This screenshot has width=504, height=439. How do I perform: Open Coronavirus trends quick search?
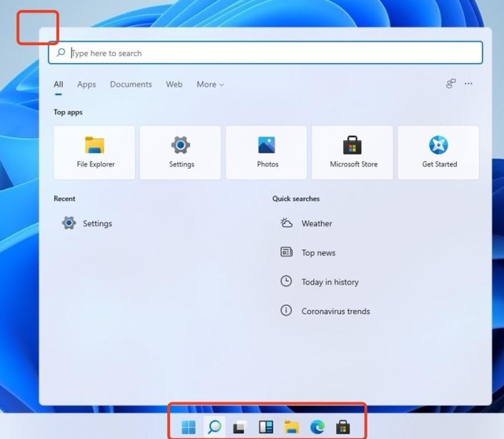[x=335, y=311]
